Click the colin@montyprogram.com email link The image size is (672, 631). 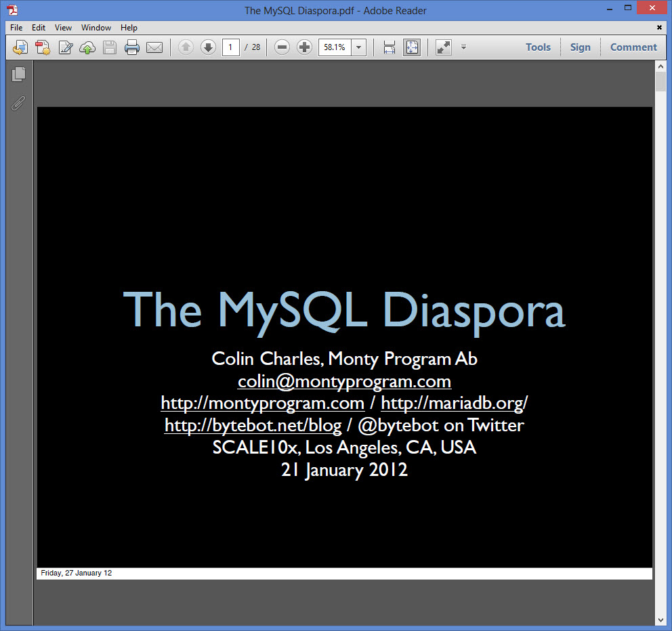[344, 381]
